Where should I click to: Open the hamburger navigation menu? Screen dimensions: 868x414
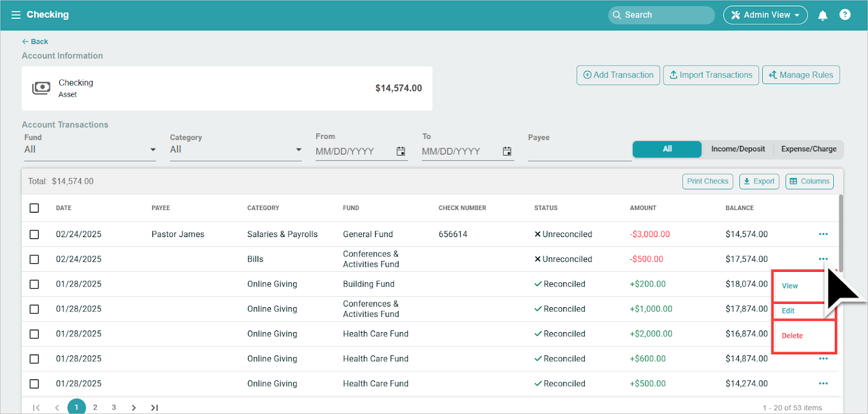tap(16, 15)
